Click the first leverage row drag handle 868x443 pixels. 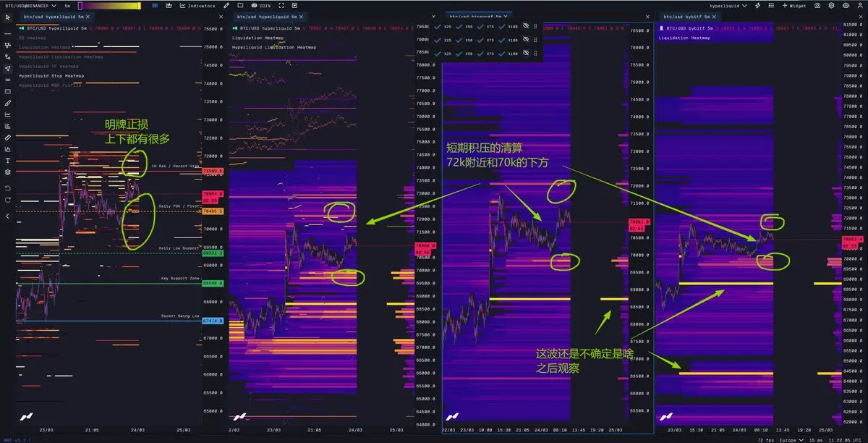click(535, 26)
